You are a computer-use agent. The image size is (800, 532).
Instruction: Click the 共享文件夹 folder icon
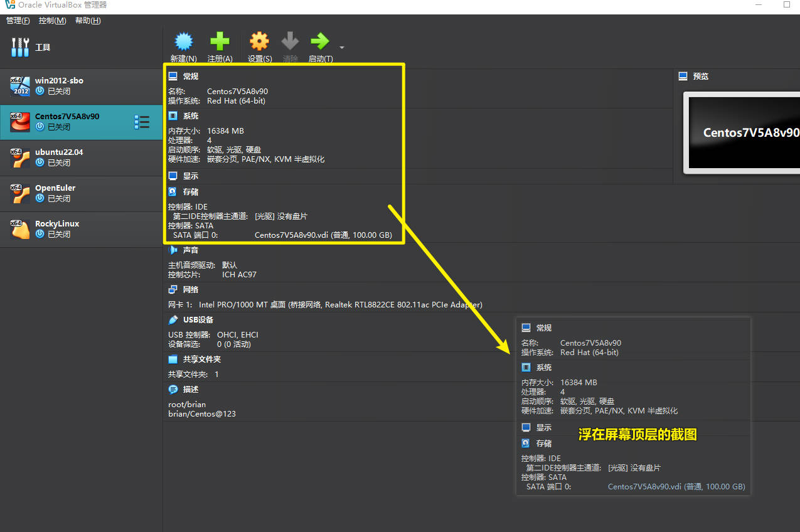pos(173,359)
